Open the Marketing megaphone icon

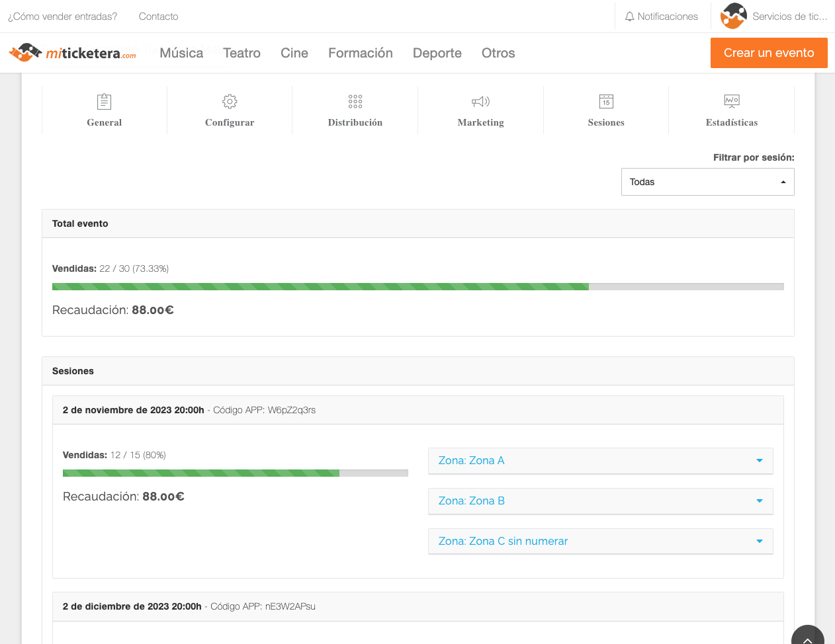[480, 102]
